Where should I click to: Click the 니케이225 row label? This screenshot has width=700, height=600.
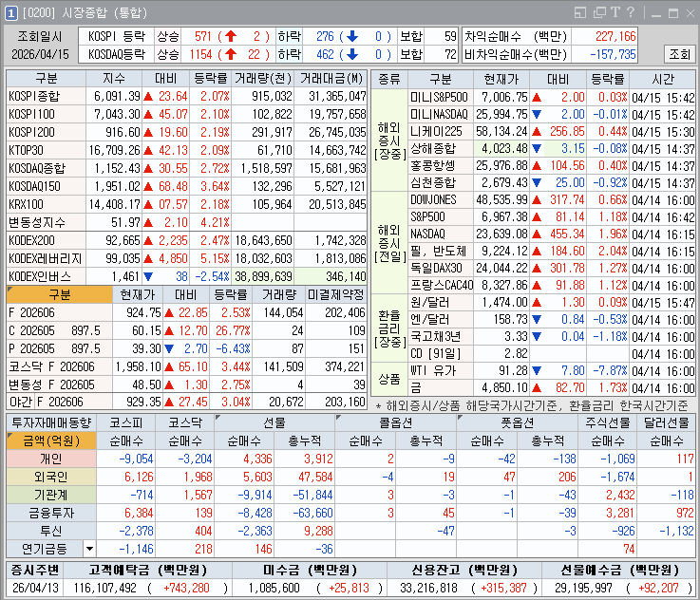click(x=440, y=132)
